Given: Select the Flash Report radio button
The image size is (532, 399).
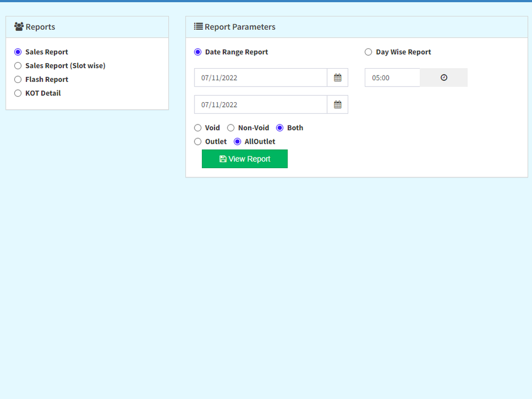Looking at the screenshot, I should click(x=18, y=80).
